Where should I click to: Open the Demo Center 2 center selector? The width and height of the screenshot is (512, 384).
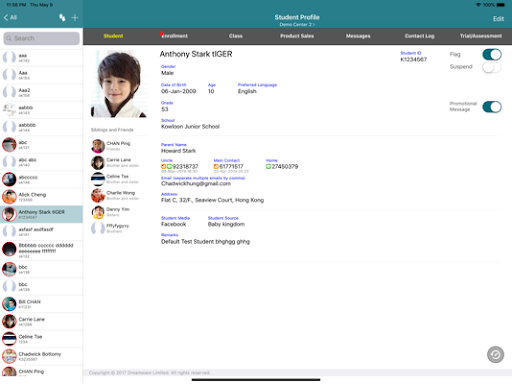click(x=297, y=25)
